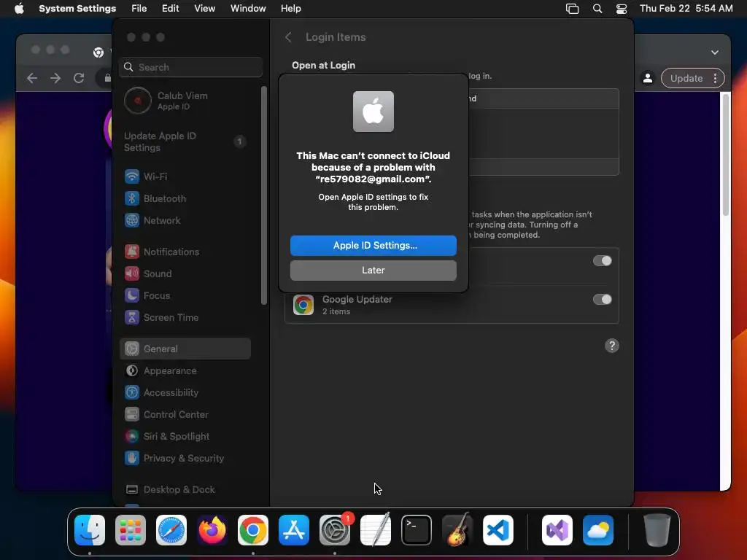Open Chrome profile icon in browser window
Screen dimensions: 747x560
point(648,78)
